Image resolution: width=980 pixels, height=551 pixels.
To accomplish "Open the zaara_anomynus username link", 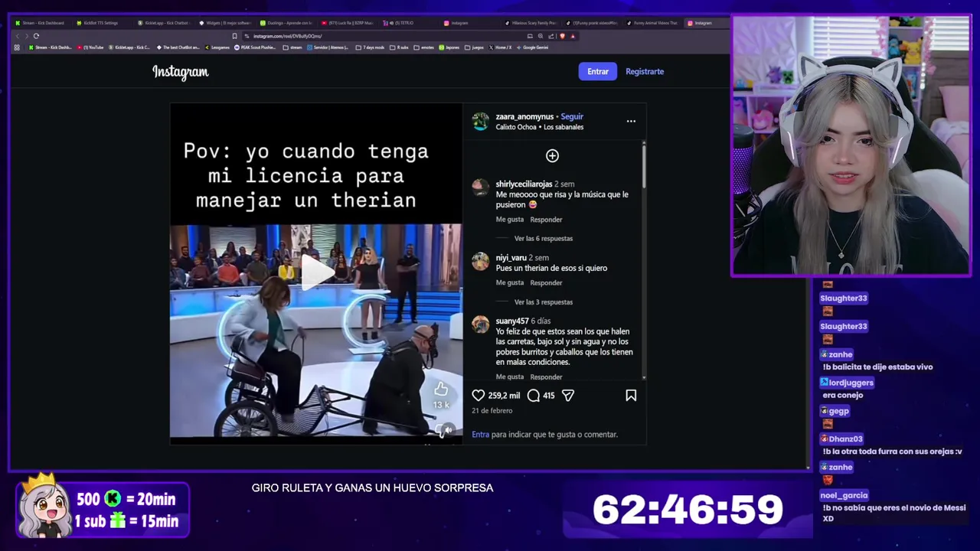I will [524, 117].
